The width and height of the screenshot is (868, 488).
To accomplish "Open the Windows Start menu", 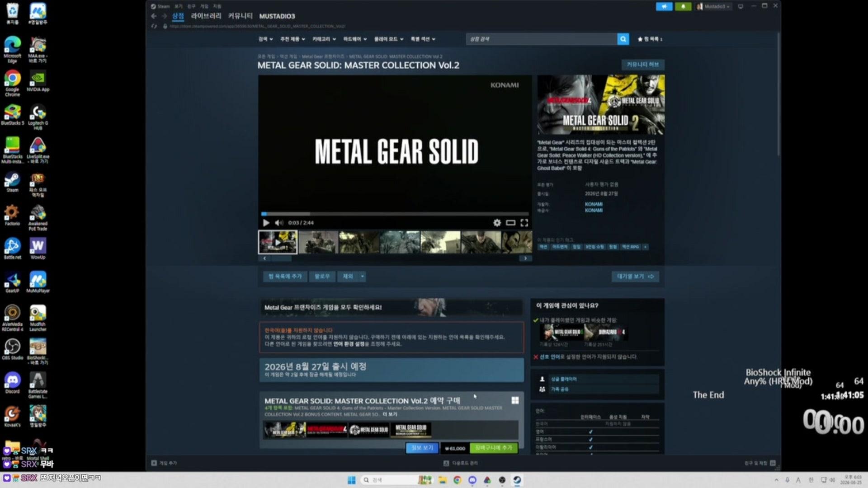I will tap(351, 480).
